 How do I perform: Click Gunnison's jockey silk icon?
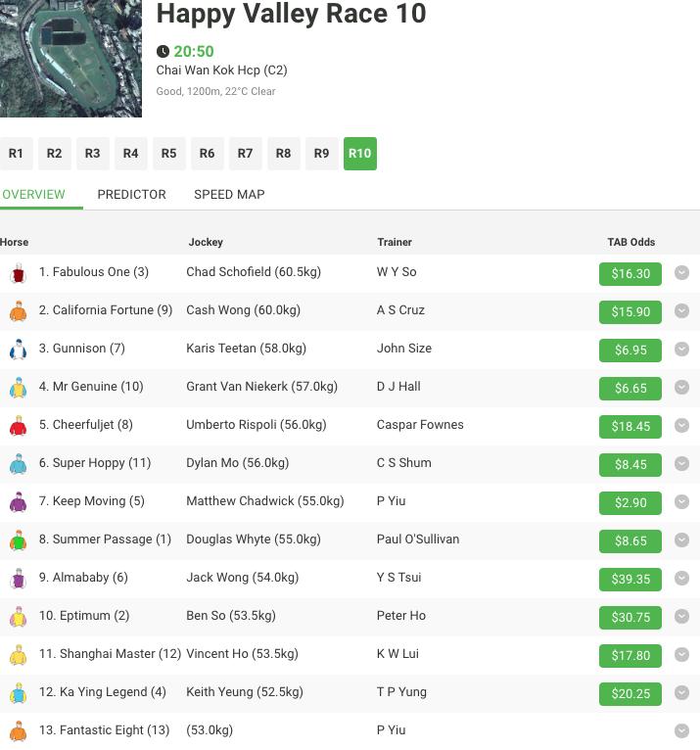[18, 350]
